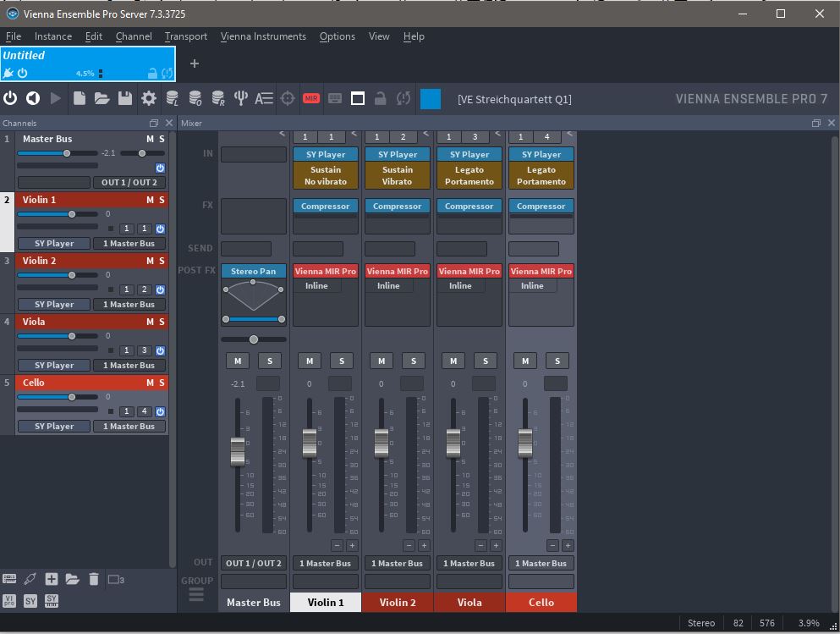Toggle the Violin 1 channel power button
840x634 pixels.
coord(160,229)
